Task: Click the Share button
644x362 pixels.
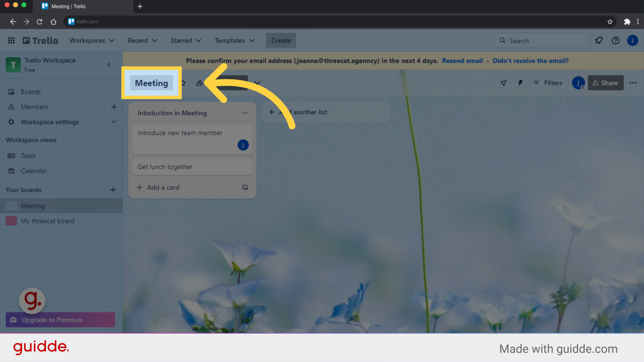Action: click(605, 83)
